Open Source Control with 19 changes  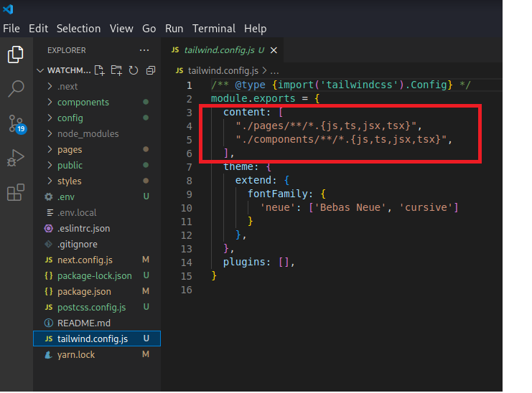[17, 124]
